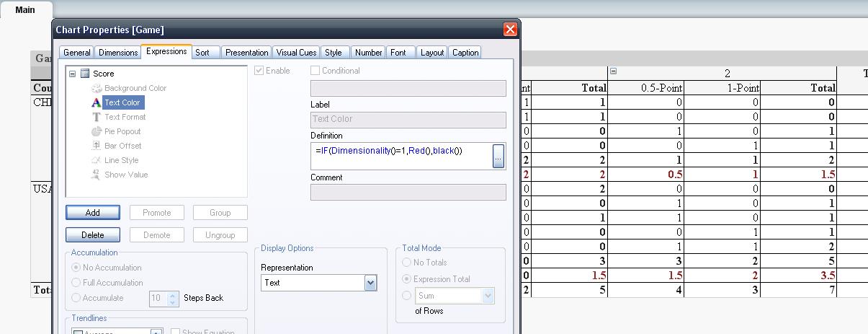Open the Number tab
The image size is (868, 334).
click(x=369, y=53)
